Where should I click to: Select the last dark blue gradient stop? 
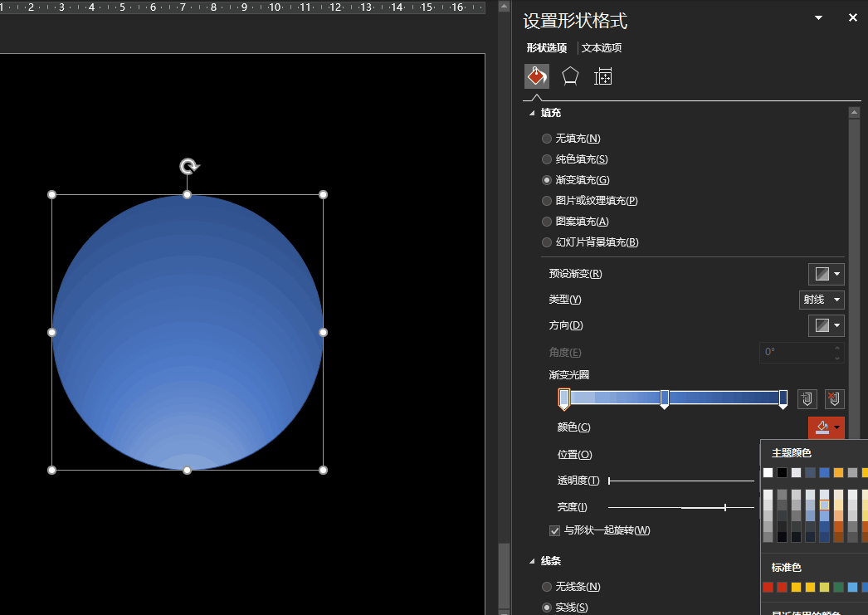click(x=783, y=398)
